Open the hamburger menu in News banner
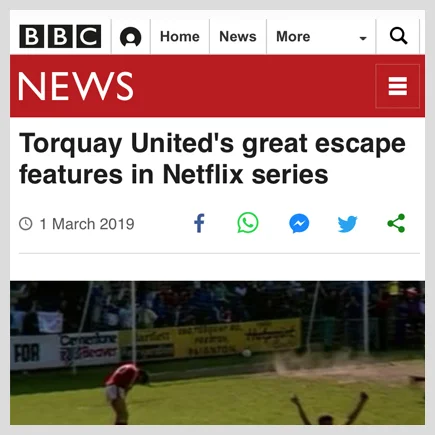435x435 pixels. click(397, 86)
